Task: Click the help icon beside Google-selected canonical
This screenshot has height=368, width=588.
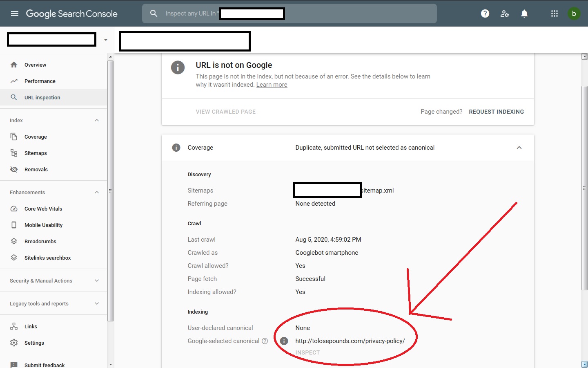Action: coord(265,341)
